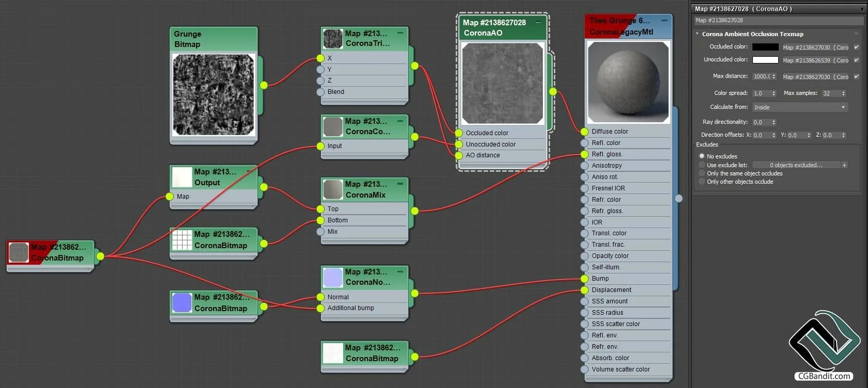Click the CoronaTri map node thumbnail
868x388 pixels.
pyautogui.click(x=333, y=39)
